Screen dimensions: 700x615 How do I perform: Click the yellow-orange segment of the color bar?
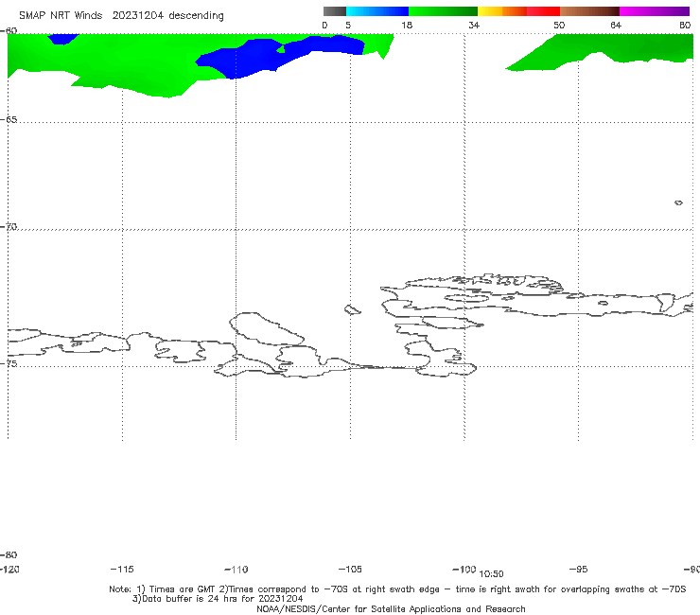(x=502, y=11)
